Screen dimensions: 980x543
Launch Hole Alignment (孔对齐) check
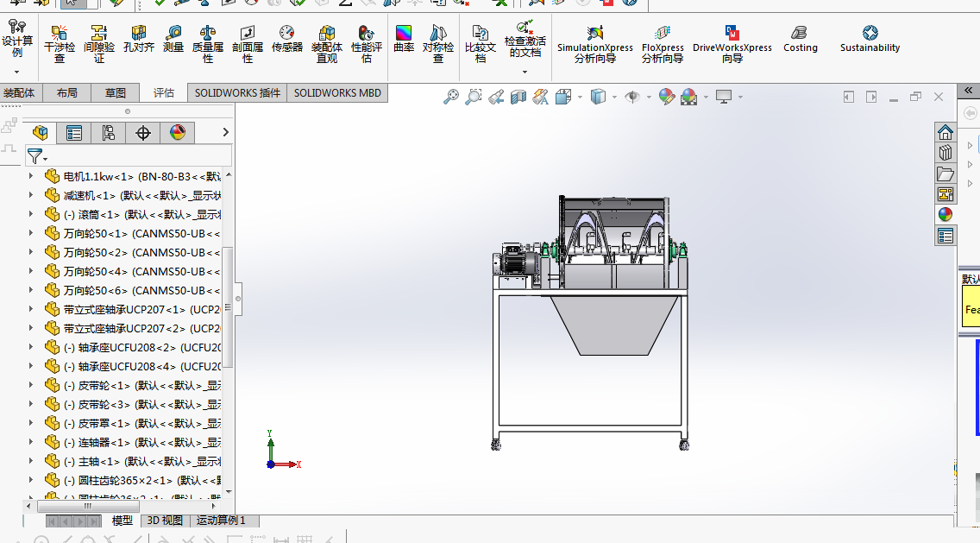(138, 39)
